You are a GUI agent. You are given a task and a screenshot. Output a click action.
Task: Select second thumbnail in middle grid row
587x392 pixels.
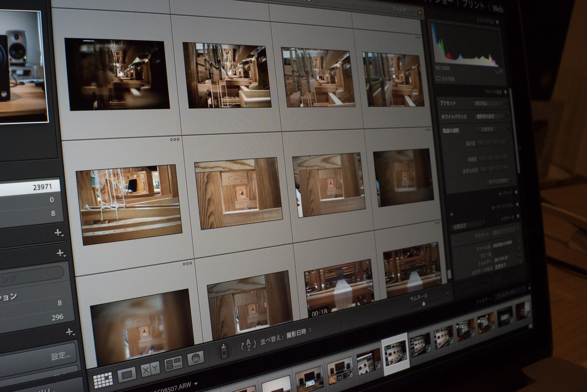click(239, 193)
